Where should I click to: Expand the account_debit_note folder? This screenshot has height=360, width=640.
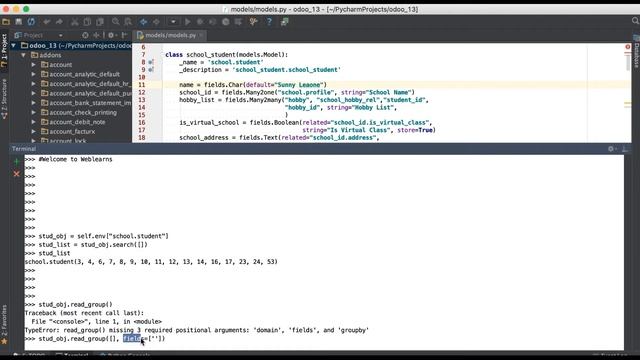(x=34, y=122)
